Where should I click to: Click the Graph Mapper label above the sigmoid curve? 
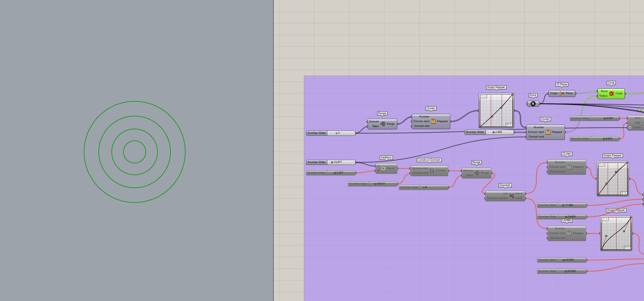616,210
